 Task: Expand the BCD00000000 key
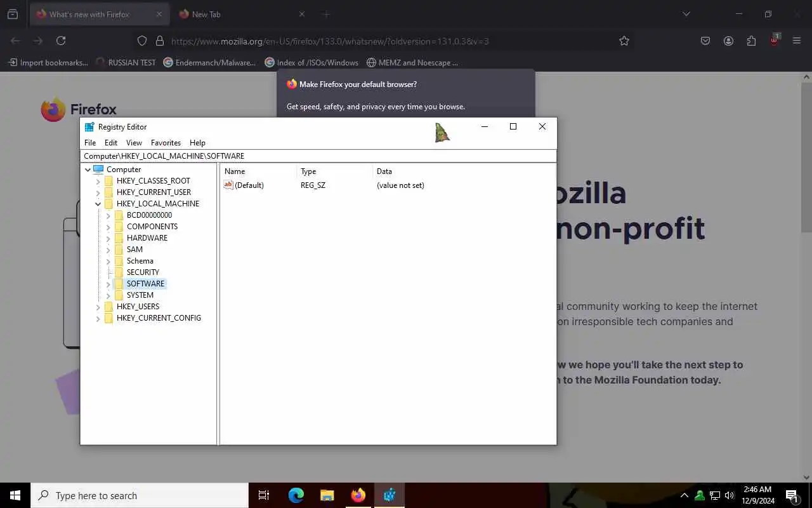point(108,215)
